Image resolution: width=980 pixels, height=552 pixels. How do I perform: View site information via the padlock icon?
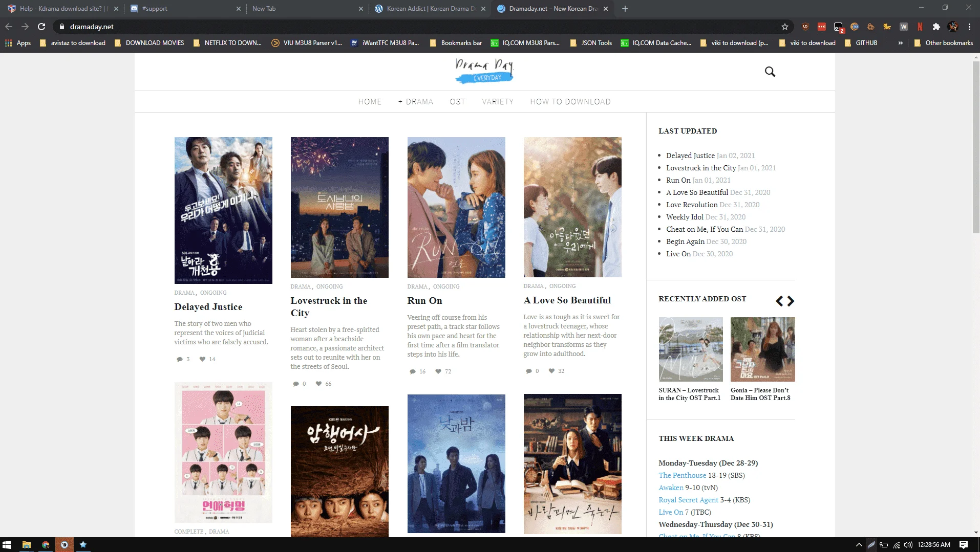point(61,27)
